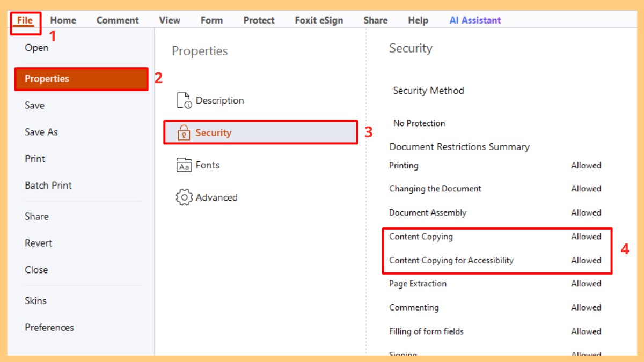Click the Description document icon
Image resolution: width=644 pixels, height=362 pixels.
click(x=184, y=100)
